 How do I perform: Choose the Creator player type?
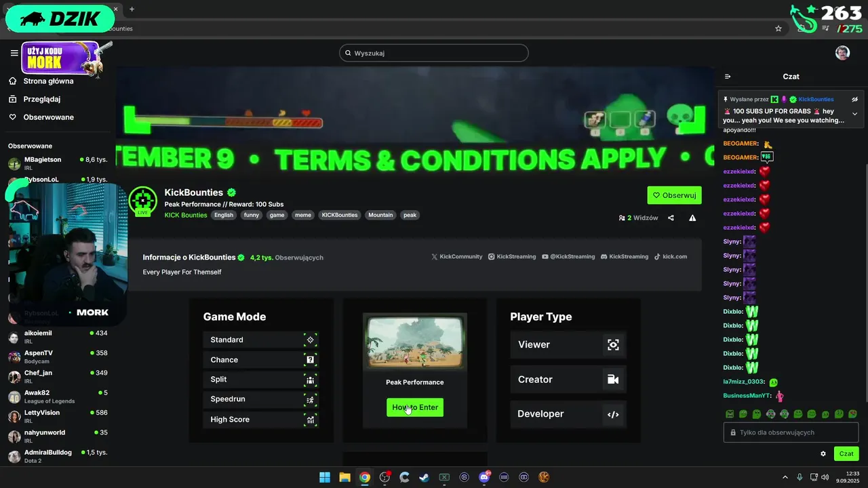pos(568,380)
